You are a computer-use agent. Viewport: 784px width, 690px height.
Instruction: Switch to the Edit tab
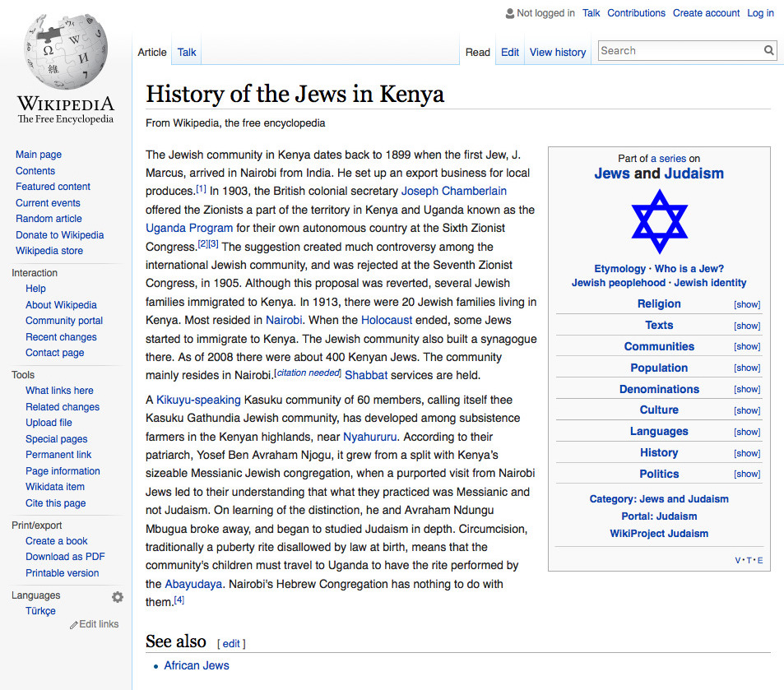[x=509, y=51]
